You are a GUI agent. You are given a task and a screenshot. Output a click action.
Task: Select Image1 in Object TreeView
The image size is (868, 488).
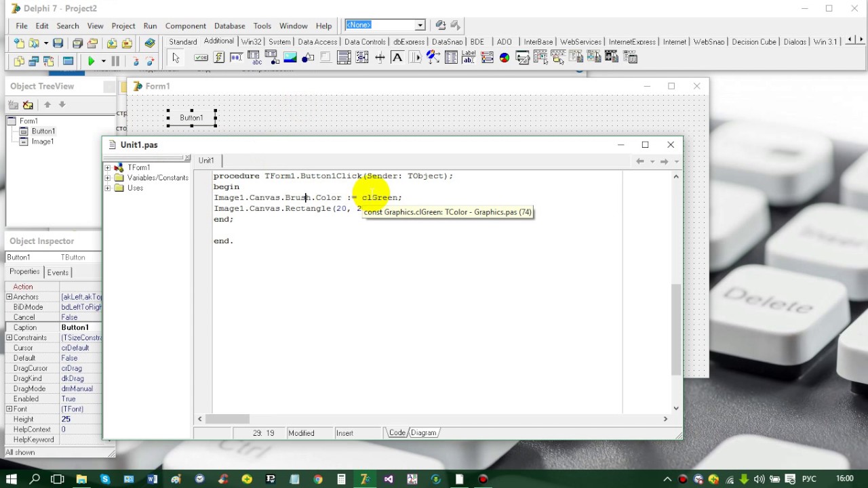pyautogui.click(x=42, y=141)
